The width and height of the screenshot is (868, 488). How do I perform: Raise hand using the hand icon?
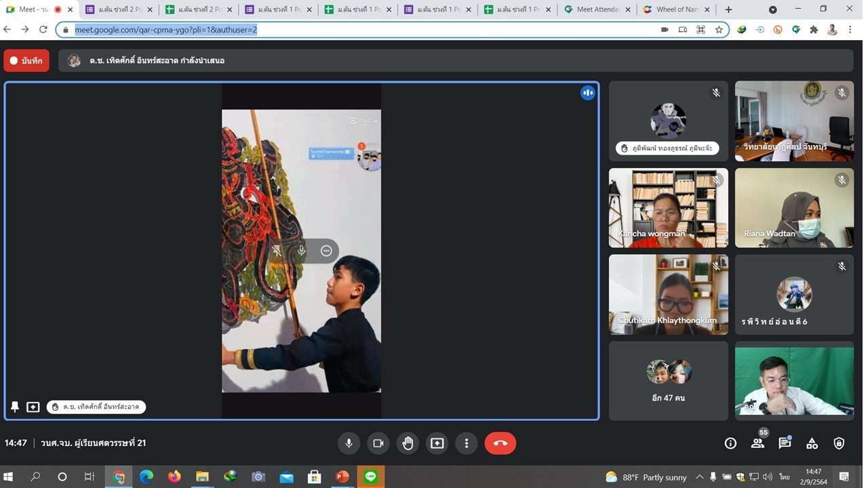[408, 443]
